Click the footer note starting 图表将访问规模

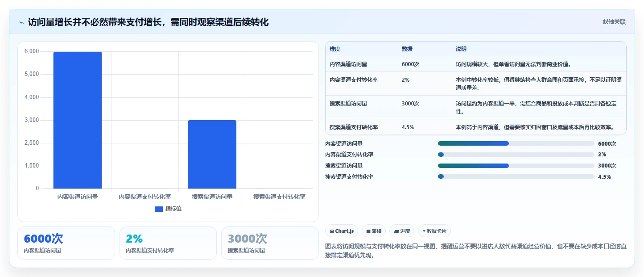click(476, 251)
